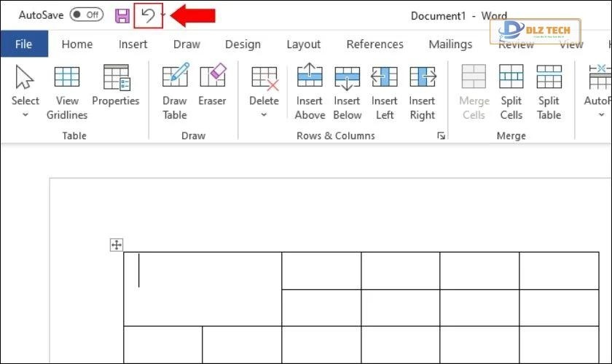Select the Draw Table tool
612x364 pixels.
[175, 90]
